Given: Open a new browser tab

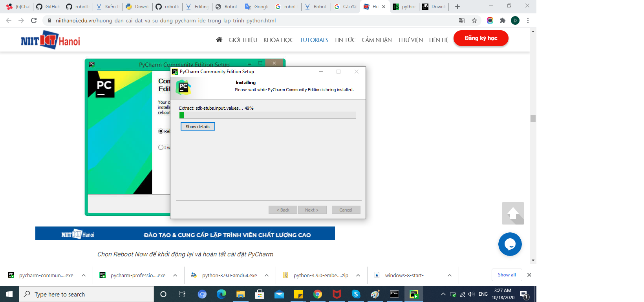Looking at the screenshot, I should pos(457,7).
